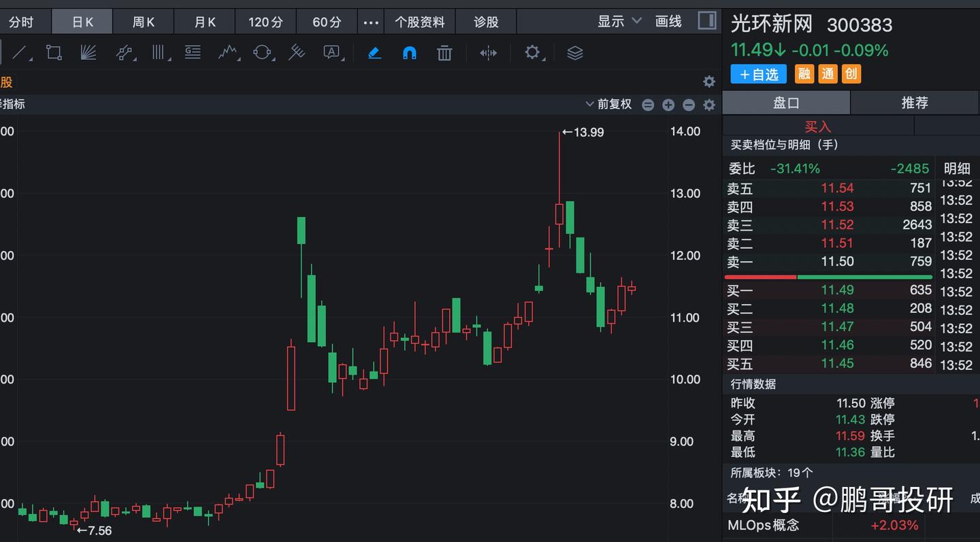The width and height of the screenshot is (980, 542).
Task: Click the chart zoom-in button
Action: point(668,105)
